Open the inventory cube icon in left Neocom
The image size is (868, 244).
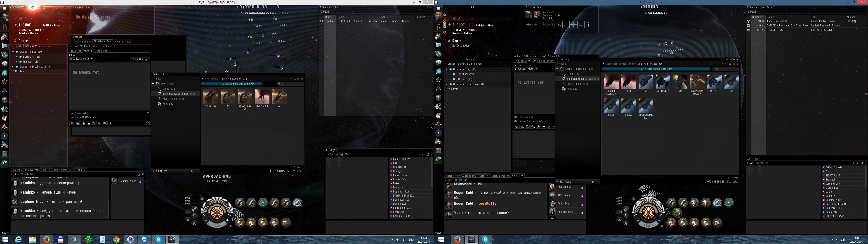(x=5, y=100)
